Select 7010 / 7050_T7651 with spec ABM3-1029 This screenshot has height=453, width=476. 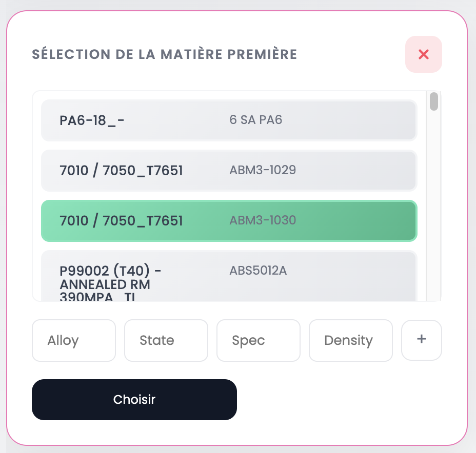(x=229, y=170)
